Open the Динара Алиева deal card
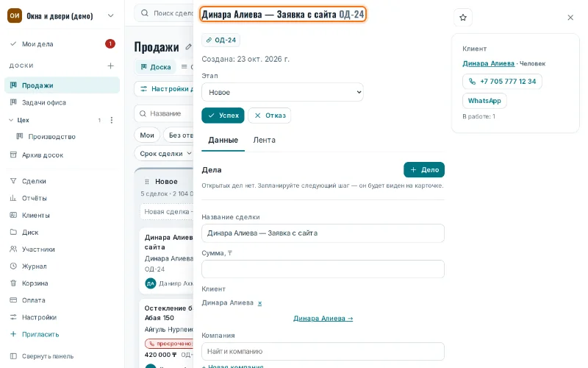Screen dimensions: 588x368 [x=167, y=261]
